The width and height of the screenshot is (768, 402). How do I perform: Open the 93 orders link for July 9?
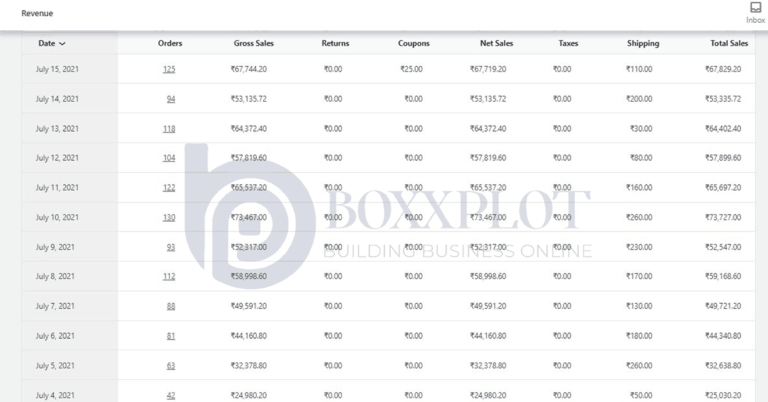tap(171, 247)
